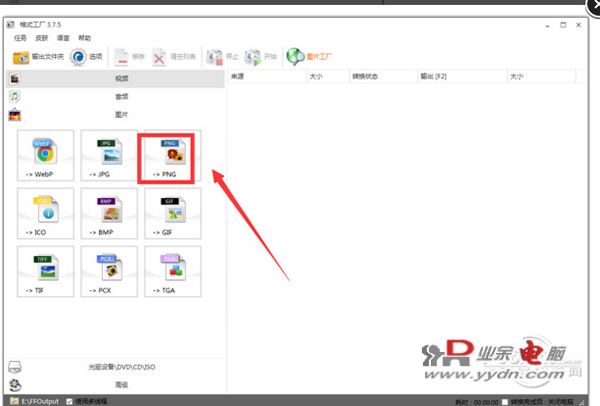
Task: Click the 开始 start button
Action: [x=261, y=57]
